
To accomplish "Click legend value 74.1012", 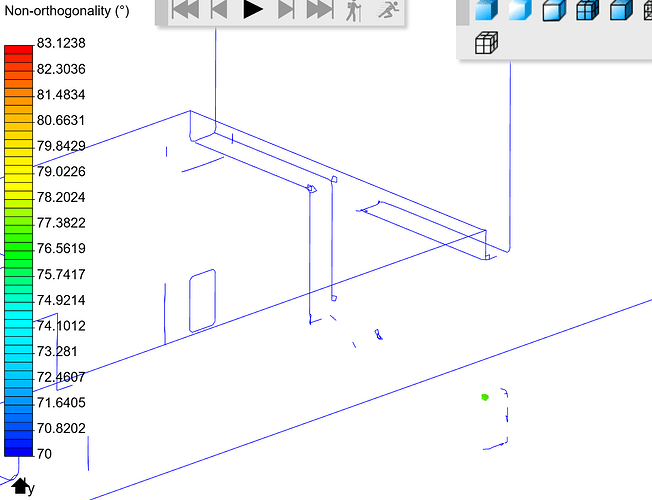I will (61, 325).
